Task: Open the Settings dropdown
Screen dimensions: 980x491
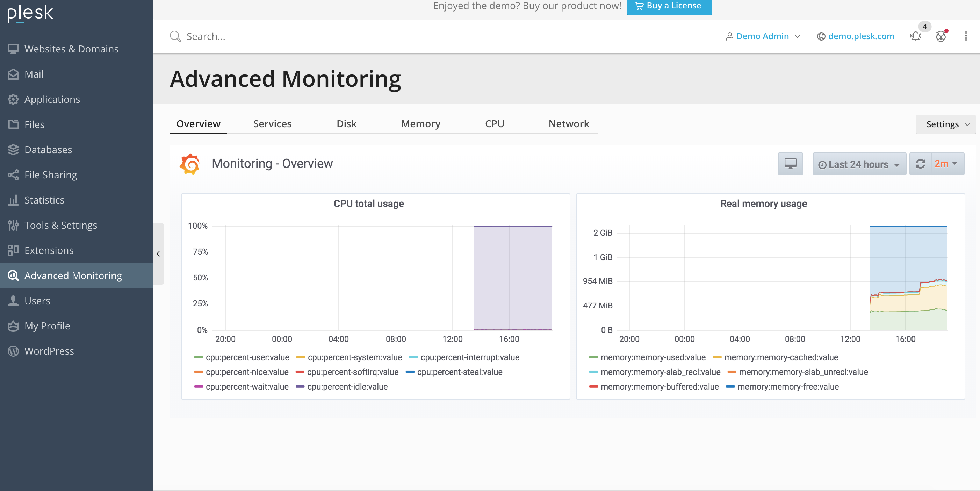Action: click(945, 124)
